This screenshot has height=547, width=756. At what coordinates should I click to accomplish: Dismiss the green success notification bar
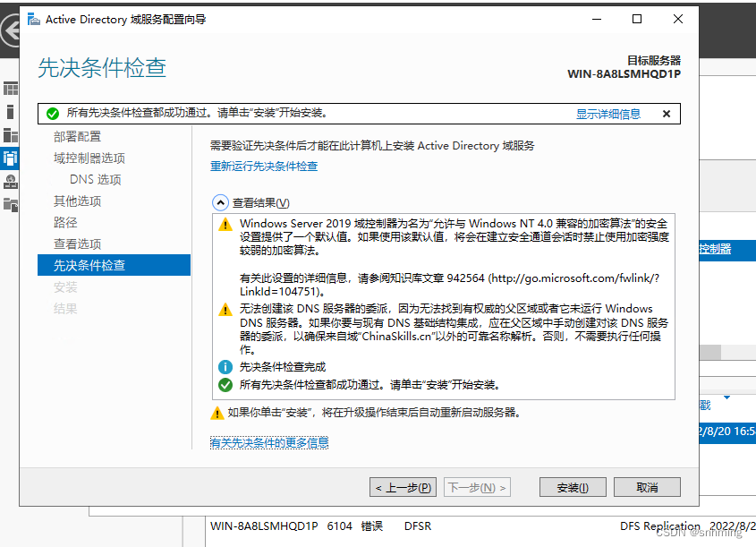(667, 114)
